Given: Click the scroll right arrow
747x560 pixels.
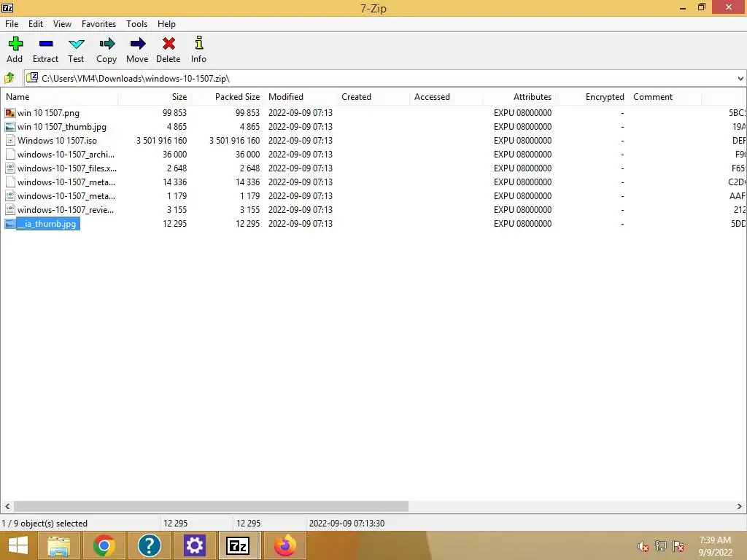Looking at the screenshot, I should click(740, 506).
